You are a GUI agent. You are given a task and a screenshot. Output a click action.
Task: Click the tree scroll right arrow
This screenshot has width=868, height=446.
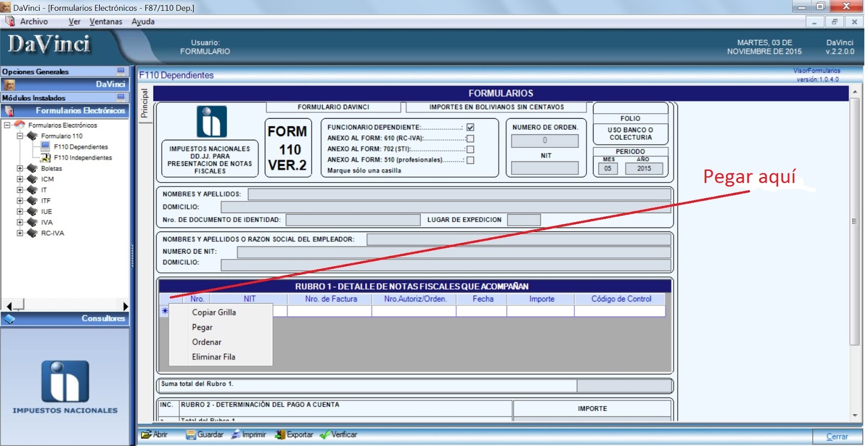point(125,306)
